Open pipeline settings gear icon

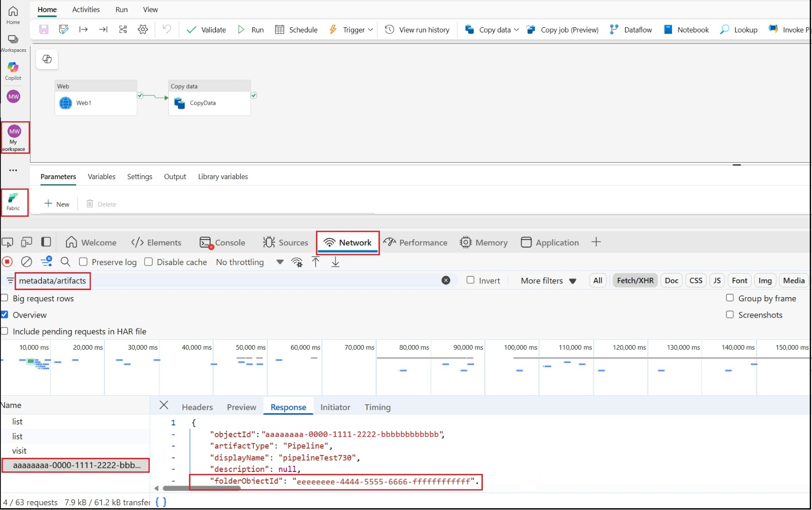tap(143, 30)
